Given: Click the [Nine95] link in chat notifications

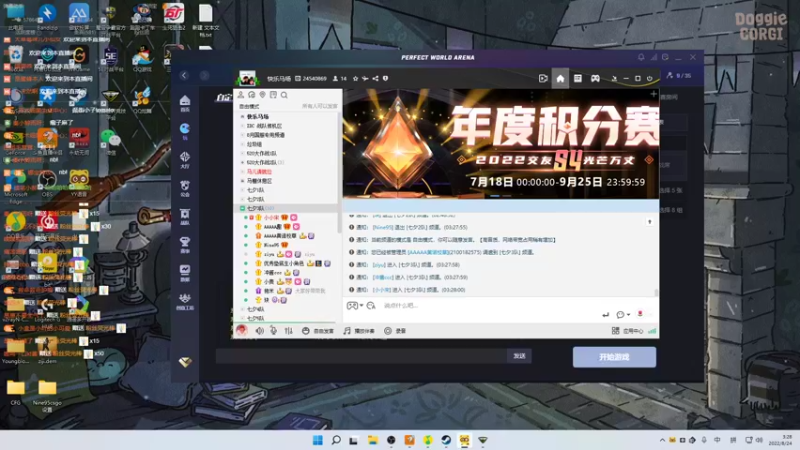Looking at the screenshot, I should pos(383,228).
